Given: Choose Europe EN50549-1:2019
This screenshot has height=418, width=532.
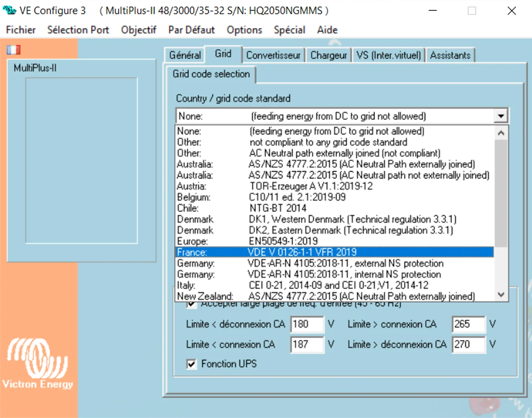Looking at the screenshot, I should (x=335, y=241).
